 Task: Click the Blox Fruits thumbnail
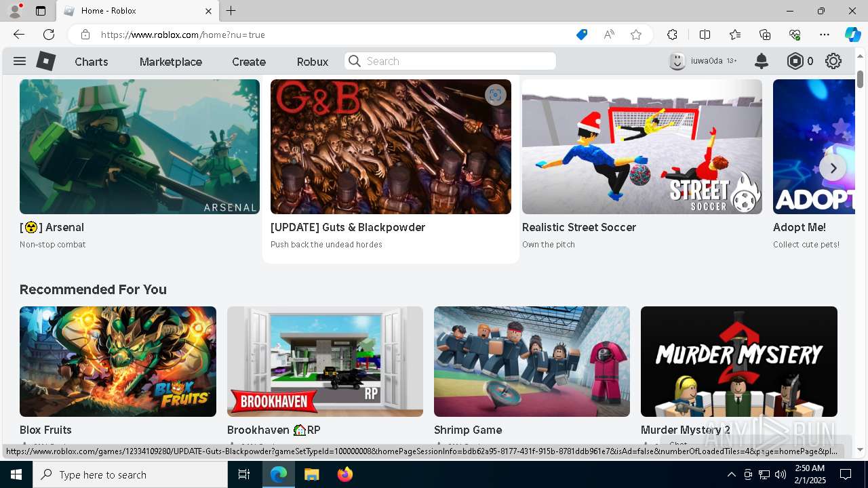coord(118,361)
